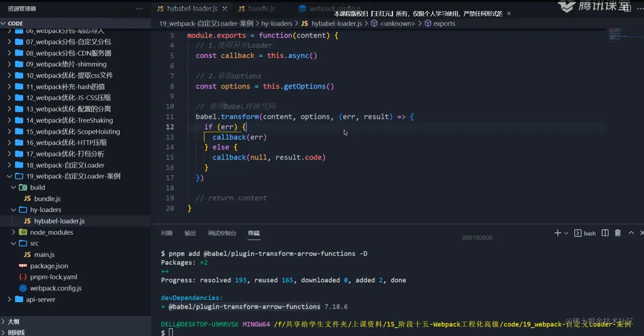Collapse the src folder chevron

pos(14,243)
